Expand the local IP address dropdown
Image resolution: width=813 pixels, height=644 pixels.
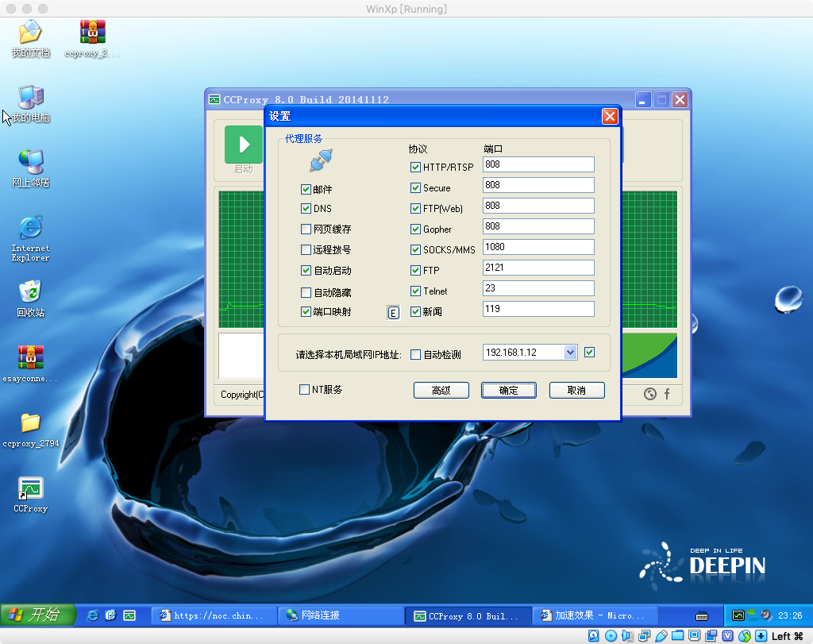click(x=569, y=353)
